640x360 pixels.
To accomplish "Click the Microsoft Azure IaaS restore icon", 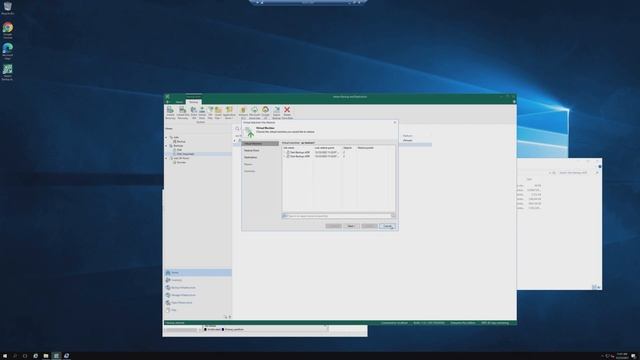I will pos(254,112).
